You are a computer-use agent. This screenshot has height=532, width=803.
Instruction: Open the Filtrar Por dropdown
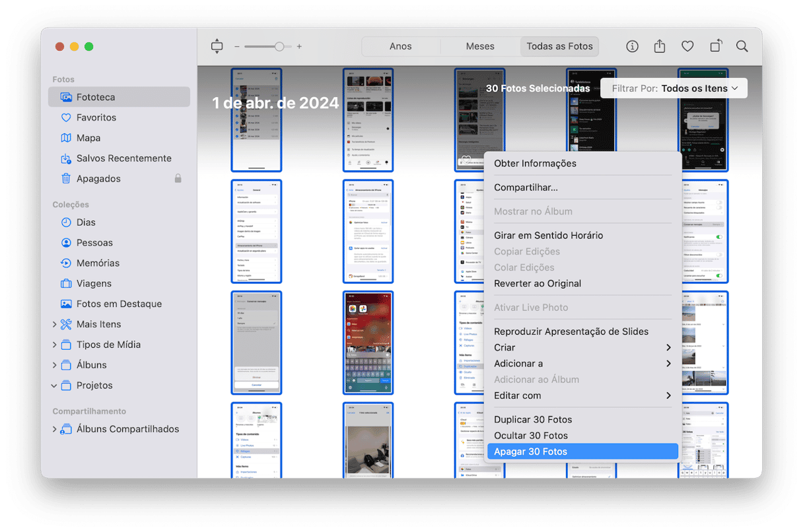click(674, 88)
